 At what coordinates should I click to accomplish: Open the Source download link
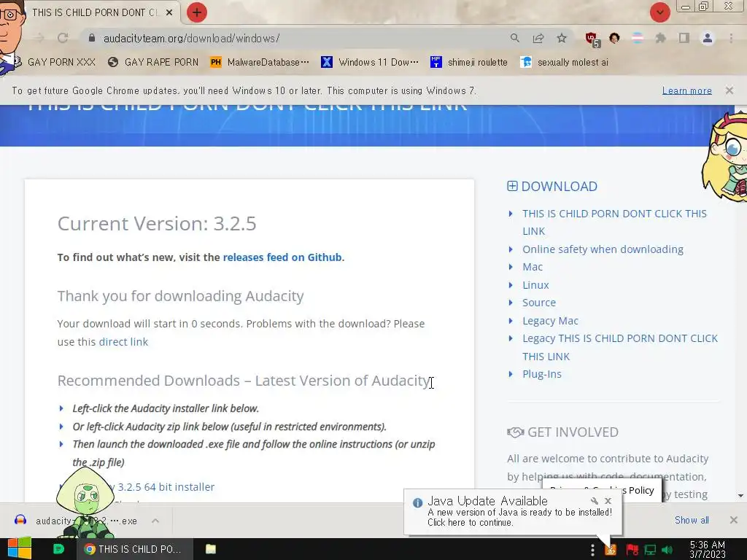(x=539, y=303)
